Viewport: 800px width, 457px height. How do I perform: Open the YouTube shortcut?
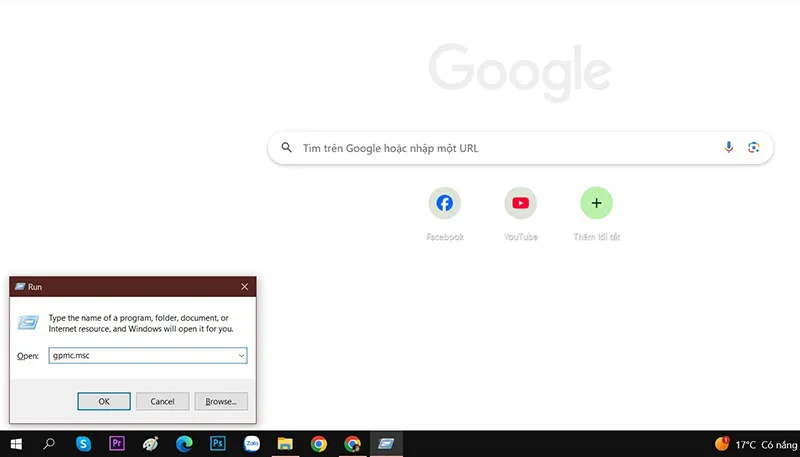[x=520, y=203]
